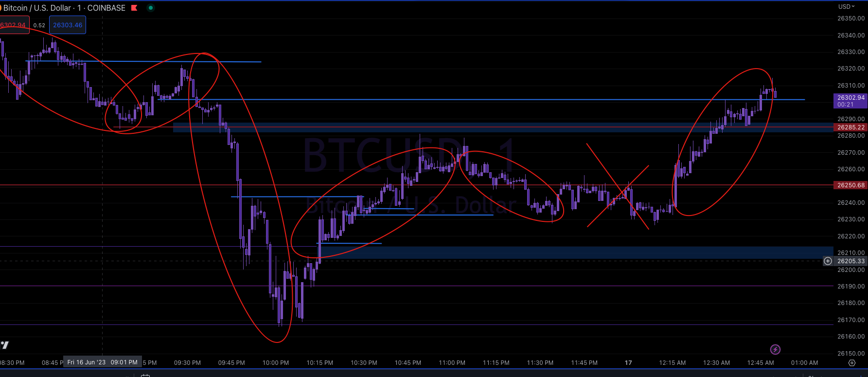Click the day 17 date label on time axis

point(628,363)
